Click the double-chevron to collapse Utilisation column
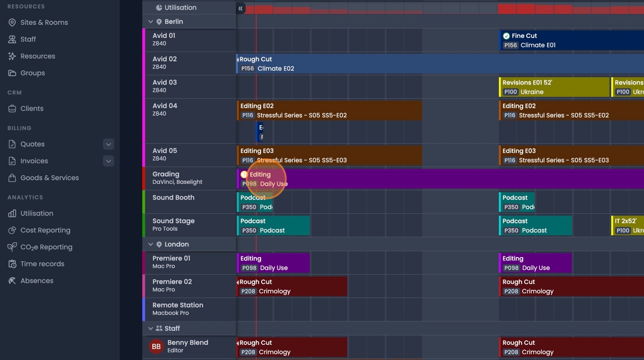644x360 pixels. pyautogui.click(x=240, y=8)
